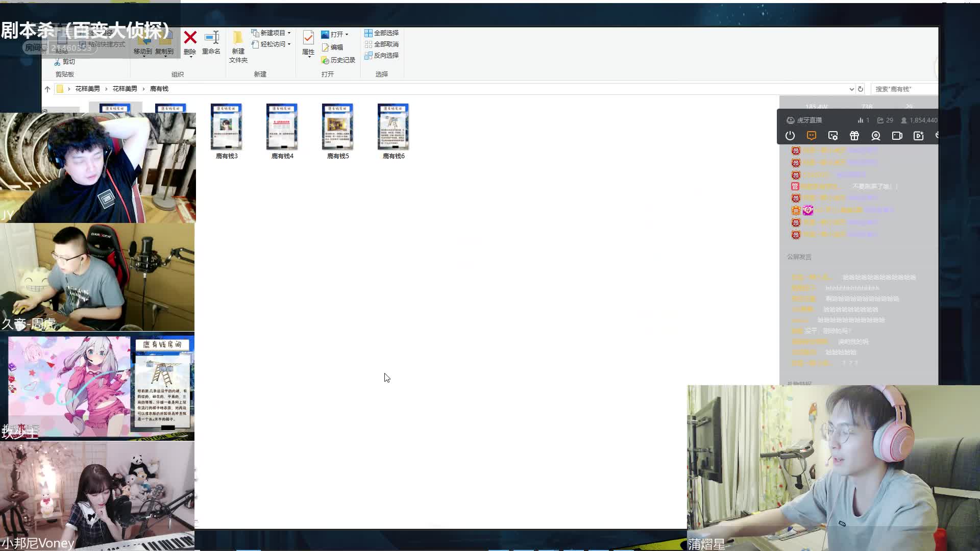Navigate to 花样美男 parent breadcrumb
Screen dimensions: 980x551
pos(125,89)
